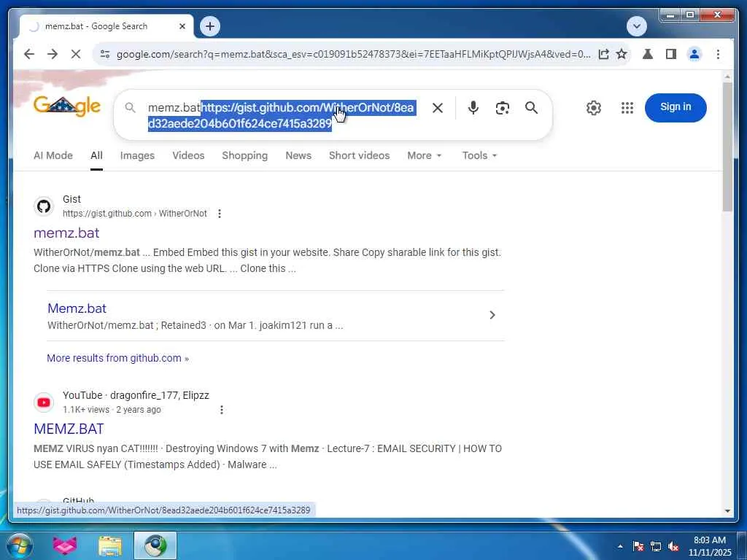Switch to News results
The image size is (747, 560).
[x=298, y=155]
